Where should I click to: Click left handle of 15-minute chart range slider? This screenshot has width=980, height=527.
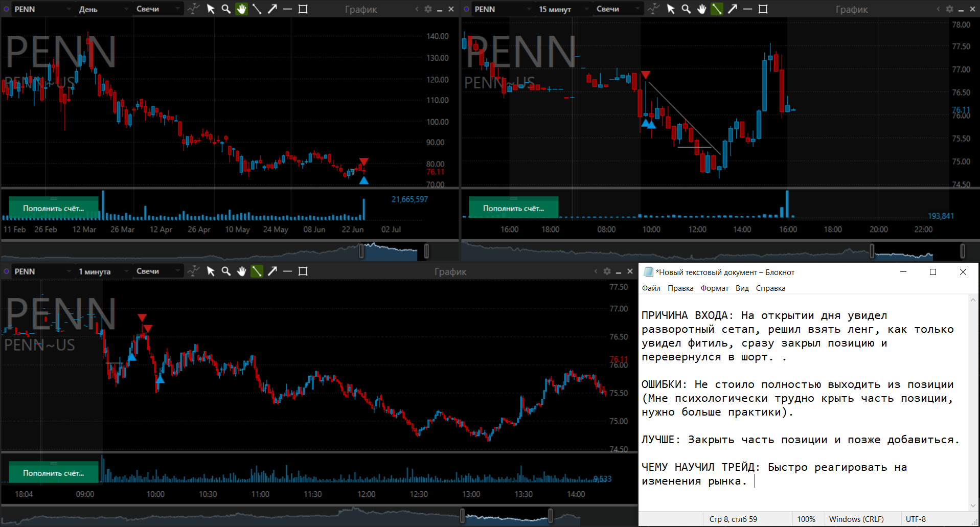click(872, 251)
